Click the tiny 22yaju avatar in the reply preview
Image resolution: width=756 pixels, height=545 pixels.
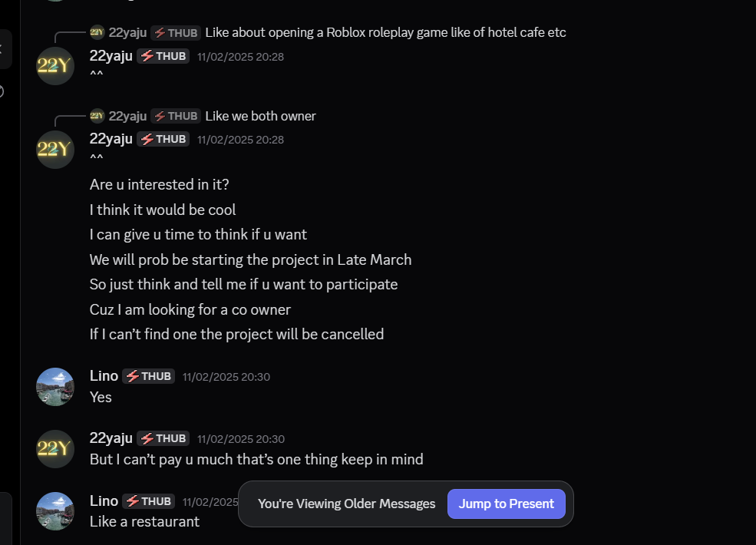coord(97,32)
